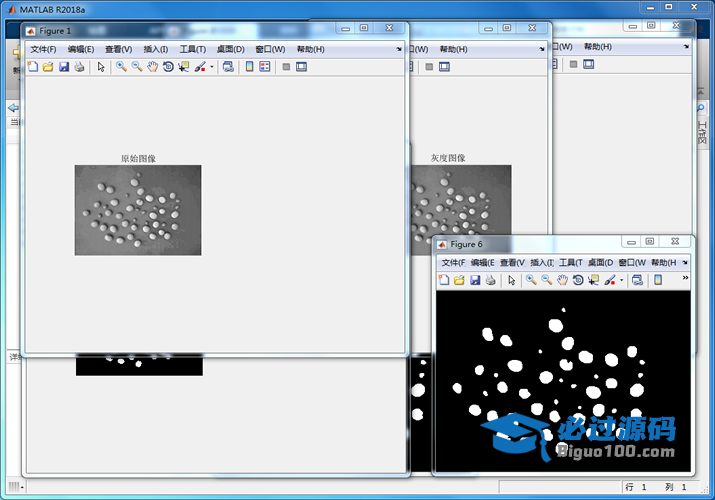Enable Rotate 3D tool in Figure 1
715x500 pixels.
(x=168, y=67)
